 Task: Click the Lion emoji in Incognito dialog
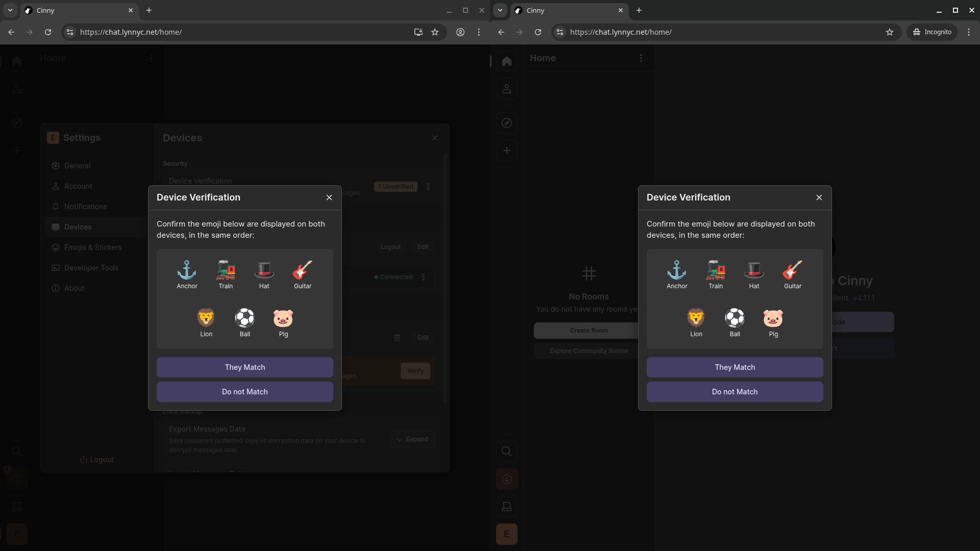point(696,318)
